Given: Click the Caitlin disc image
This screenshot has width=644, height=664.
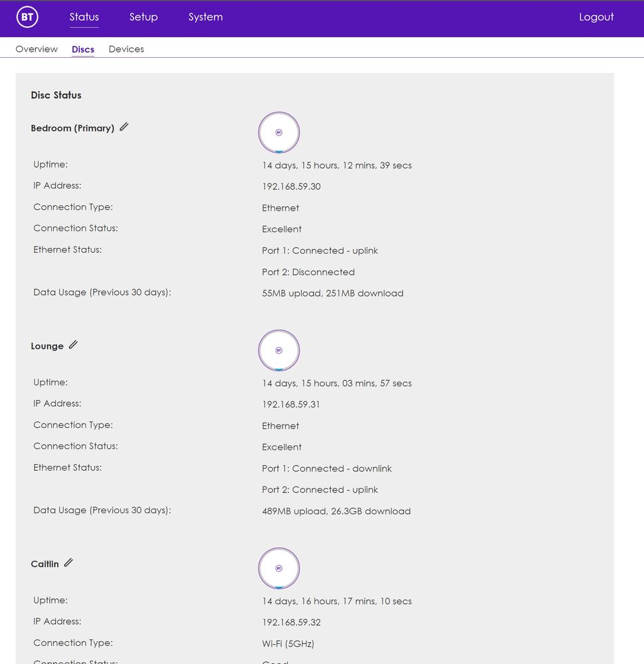Looking at the screenshot, I should [279, 568].
